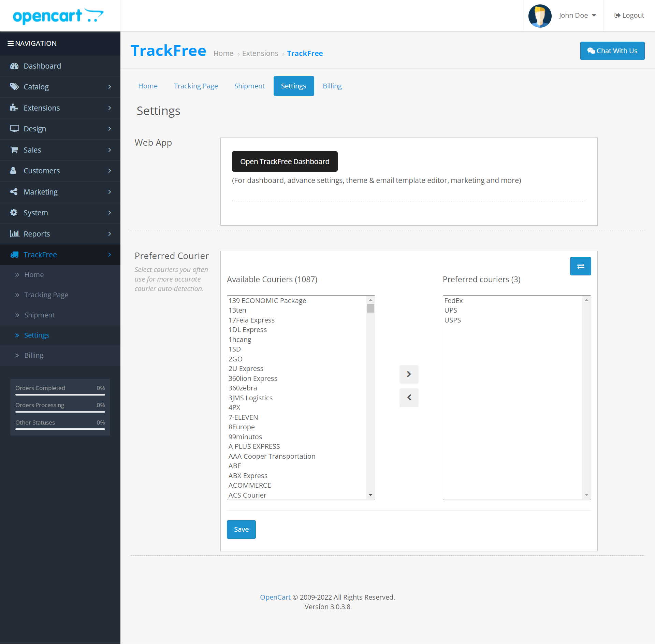This screenshot has width=655, height=644.
Task: Switch to the Shipment tab
Action: point(249,86)
